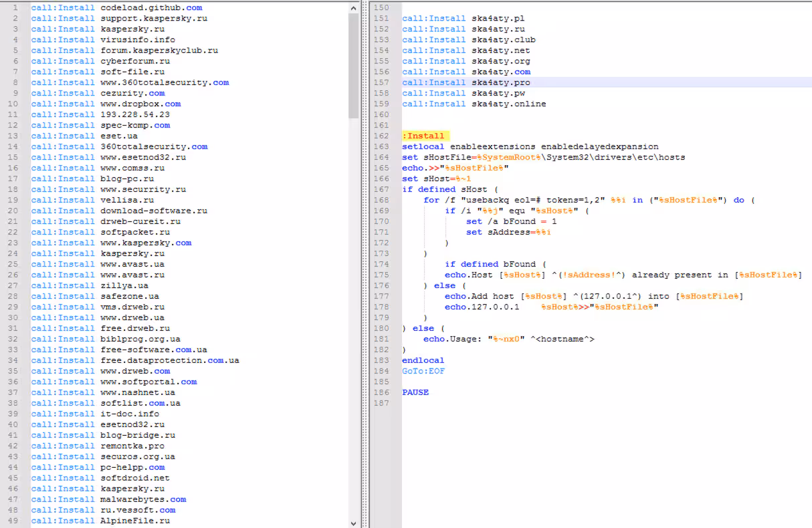812x528 pixels.
Task: Select line number 1 in left margin
Action: [x=15, y=7]
